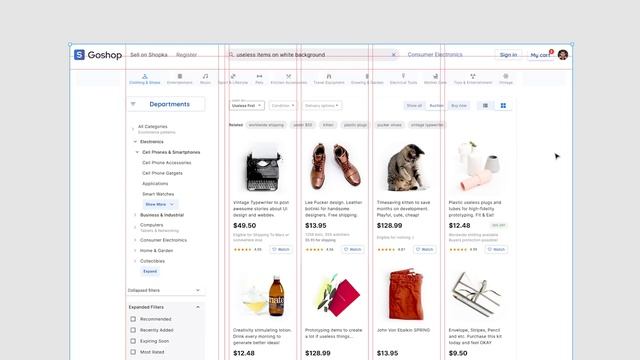
Task: Expand the Collapsed filters section
Action: click(198, 290)
